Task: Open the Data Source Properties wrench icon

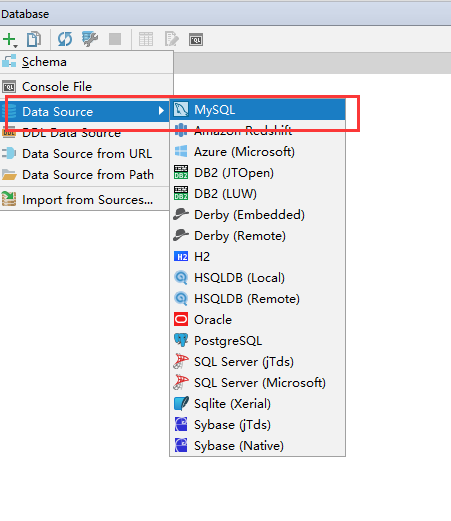Action: (90, 39)
